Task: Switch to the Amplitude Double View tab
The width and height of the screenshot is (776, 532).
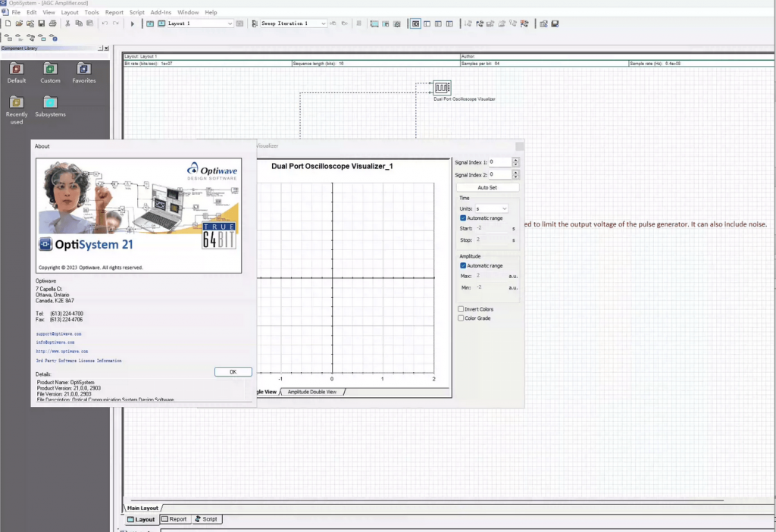Action: pyautogui.click(x=311, y=392)
